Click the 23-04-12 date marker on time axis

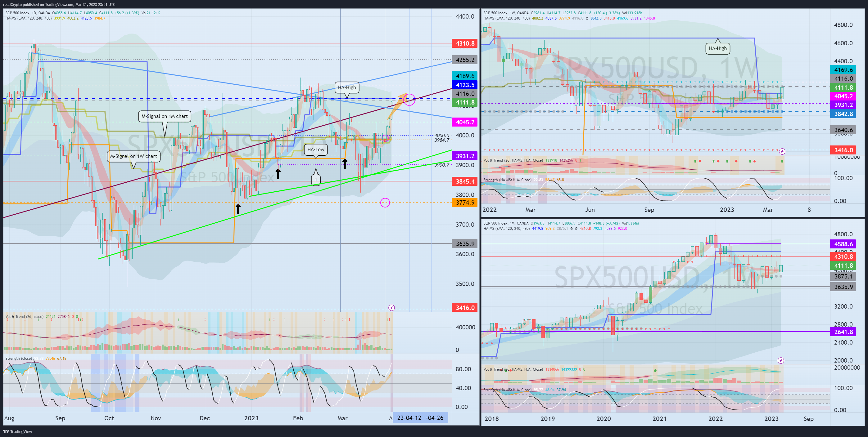(x=409, y=418)
